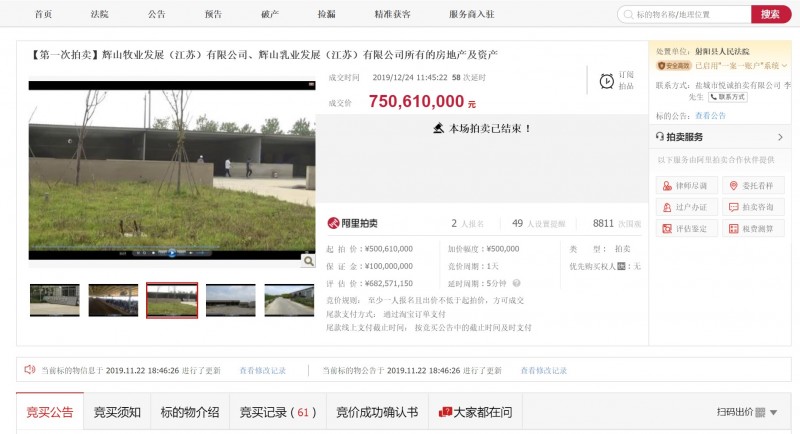Open 税费测算 tax calculation service
800x434 pixels.
(x=753, y=228)
